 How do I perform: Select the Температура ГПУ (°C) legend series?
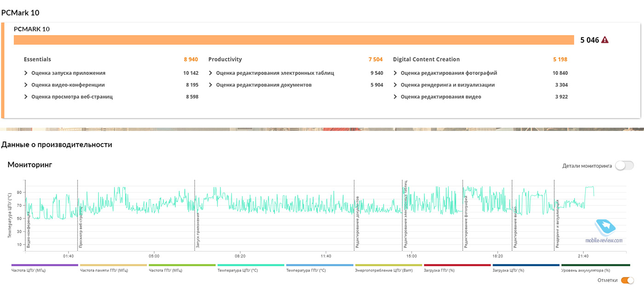click(x=320, y=268)
